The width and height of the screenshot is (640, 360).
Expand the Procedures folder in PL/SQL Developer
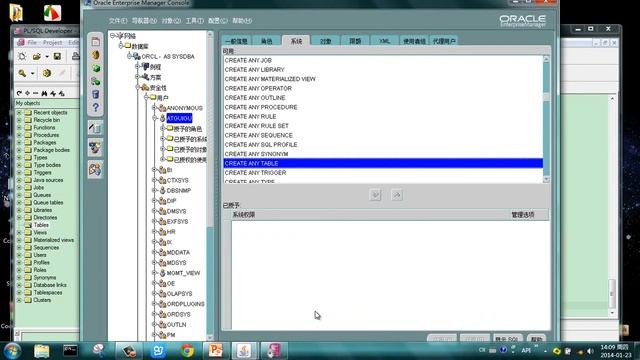click(19, 135)
